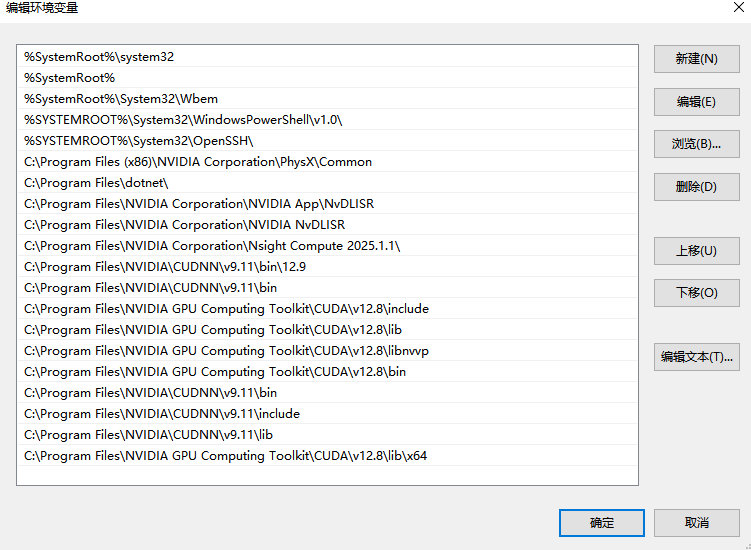Viewport: 751px width, 550px height.
Task: Move the entry up with 上移(U)
Action: click(x=696, y=251)
